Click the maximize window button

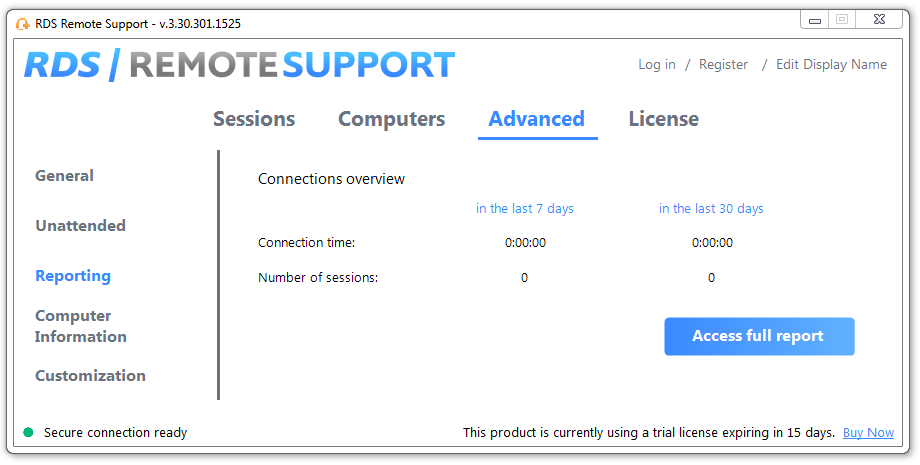(842, 20)
